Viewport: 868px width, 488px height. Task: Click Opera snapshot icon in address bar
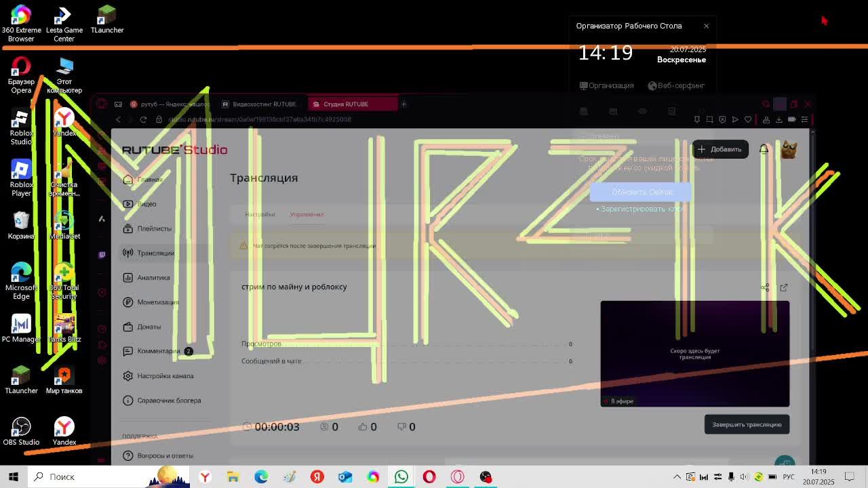click(x=709, y=119)
